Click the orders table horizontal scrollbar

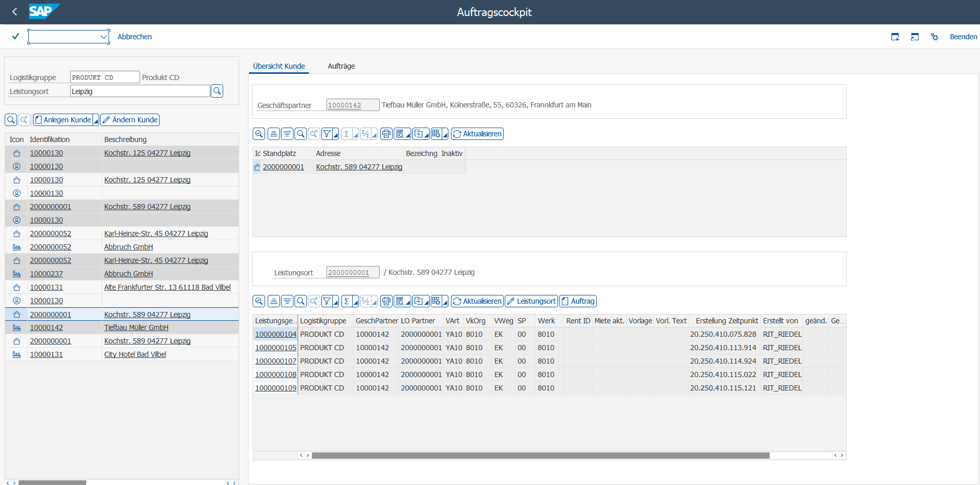[540, 456]
